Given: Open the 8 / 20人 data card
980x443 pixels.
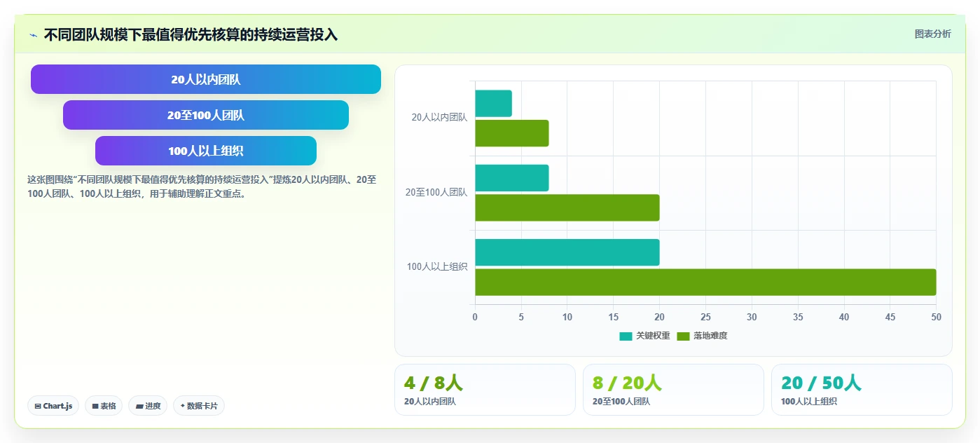Looking at the screenshot, I should tap(673, 390).
